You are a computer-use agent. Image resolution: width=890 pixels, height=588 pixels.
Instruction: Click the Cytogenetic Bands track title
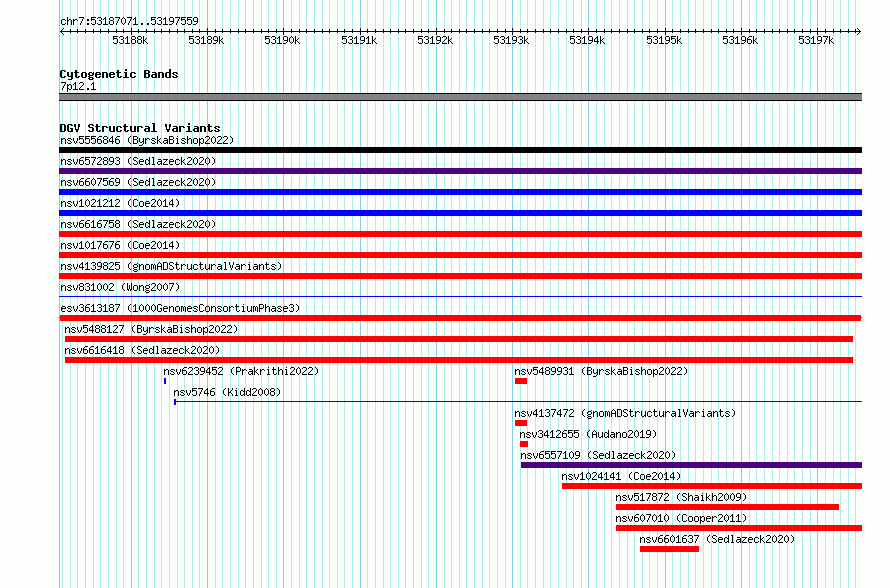coord(119,74)
